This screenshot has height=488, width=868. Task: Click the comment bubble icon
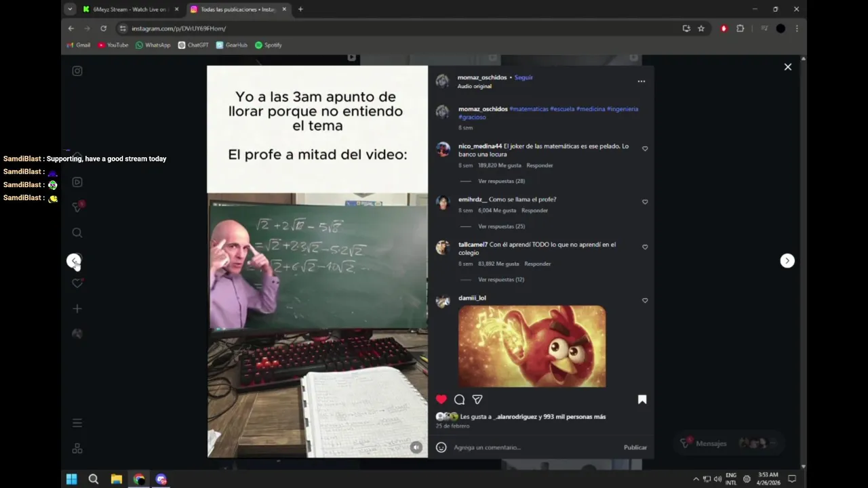pyautogui.click(x=459, y=400)
